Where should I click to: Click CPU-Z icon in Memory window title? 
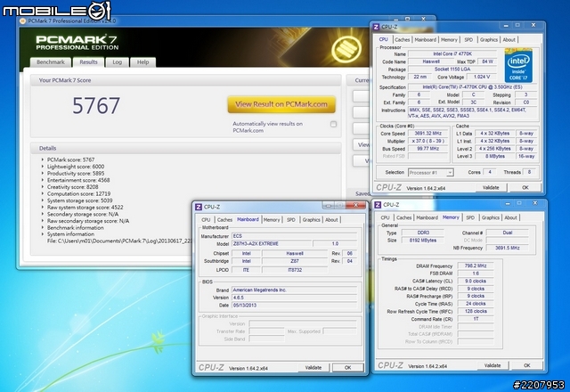point(378,205)
